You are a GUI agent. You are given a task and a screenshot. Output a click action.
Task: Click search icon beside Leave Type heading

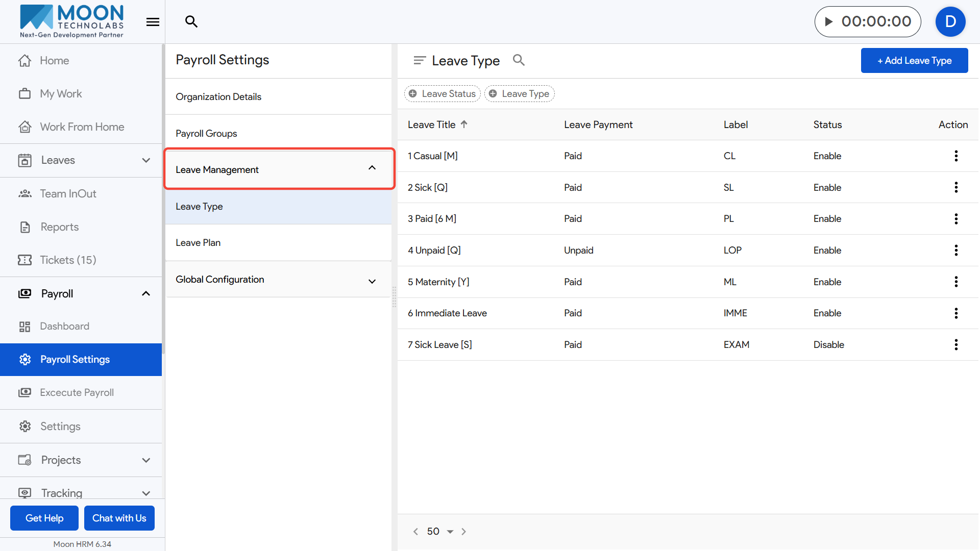tap(519, 60)
